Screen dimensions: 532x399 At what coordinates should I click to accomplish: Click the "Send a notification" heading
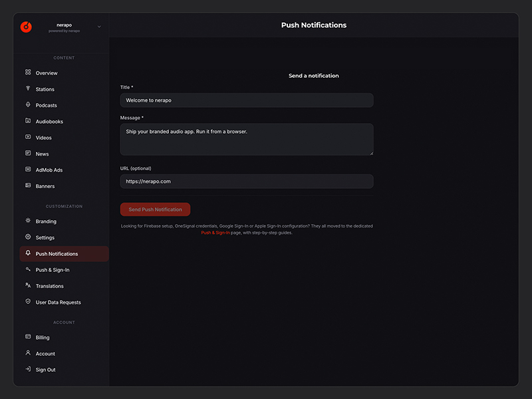pyautogui.click(x=313, y=76)
